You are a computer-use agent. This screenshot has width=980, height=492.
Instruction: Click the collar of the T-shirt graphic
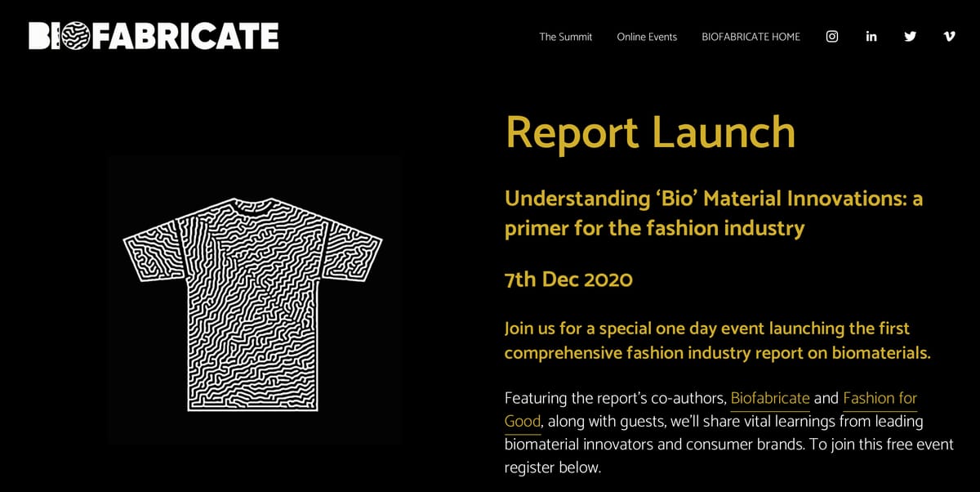tap(253, 205)
